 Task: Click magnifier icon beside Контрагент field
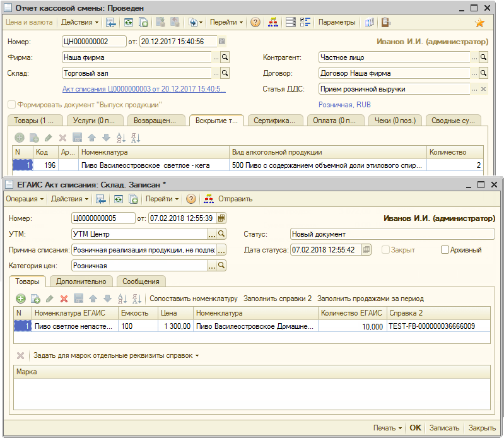(484, 57)
